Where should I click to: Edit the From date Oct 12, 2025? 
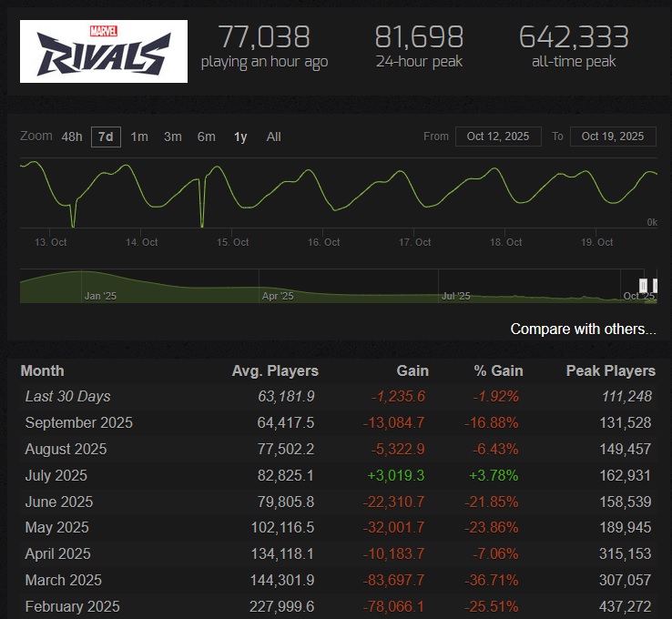coord(498,137)
